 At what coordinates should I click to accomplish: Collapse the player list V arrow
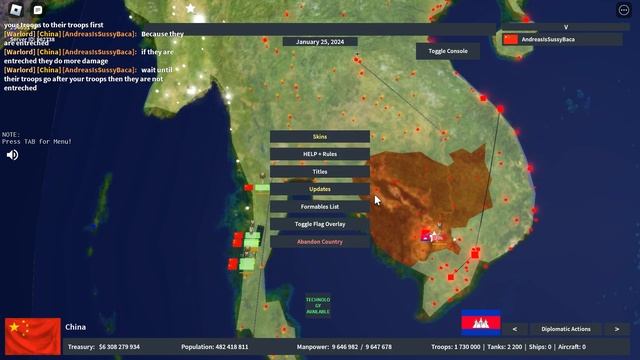tap(566, 27)
